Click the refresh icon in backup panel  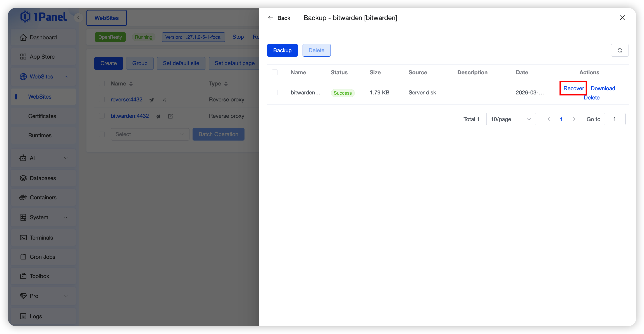620,50
